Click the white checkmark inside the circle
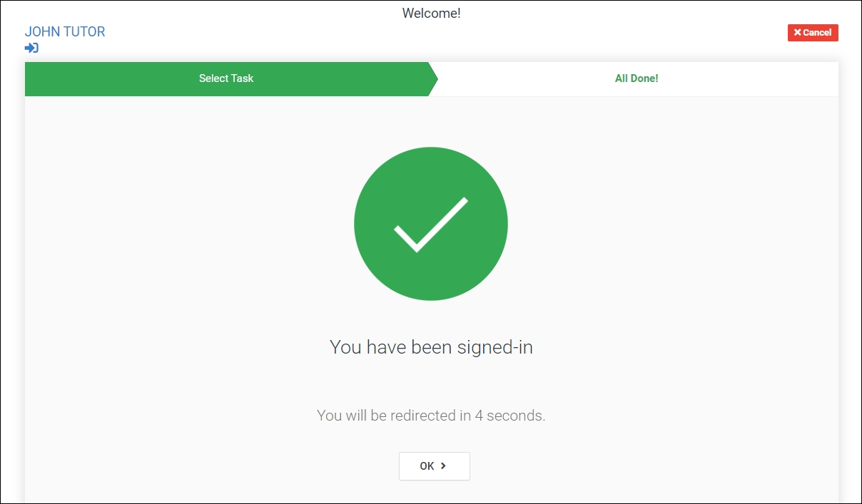862x504 pixels. (x=431, y=225)
